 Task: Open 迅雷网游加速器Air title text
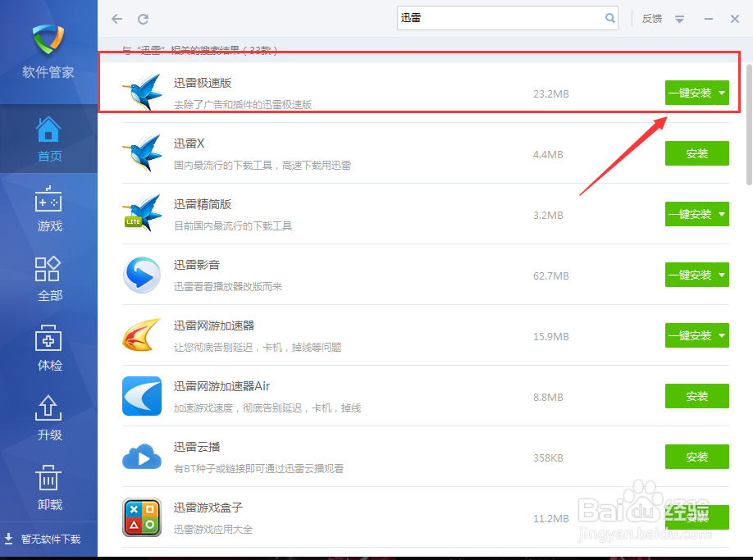[221, 386]
